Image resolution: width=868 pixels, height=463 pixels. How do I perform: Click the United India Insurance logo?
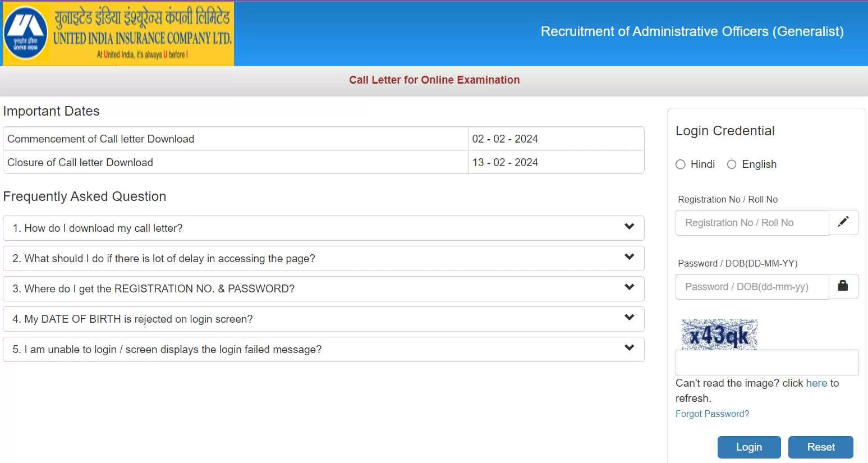[x=118, y=34]
